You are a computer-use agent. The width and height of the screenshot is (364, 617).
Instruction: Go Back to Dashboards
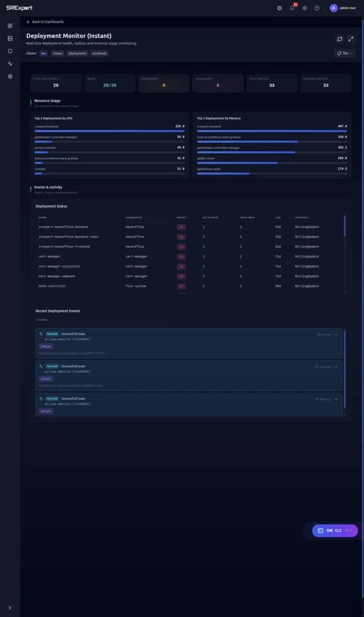coord(45,22)
